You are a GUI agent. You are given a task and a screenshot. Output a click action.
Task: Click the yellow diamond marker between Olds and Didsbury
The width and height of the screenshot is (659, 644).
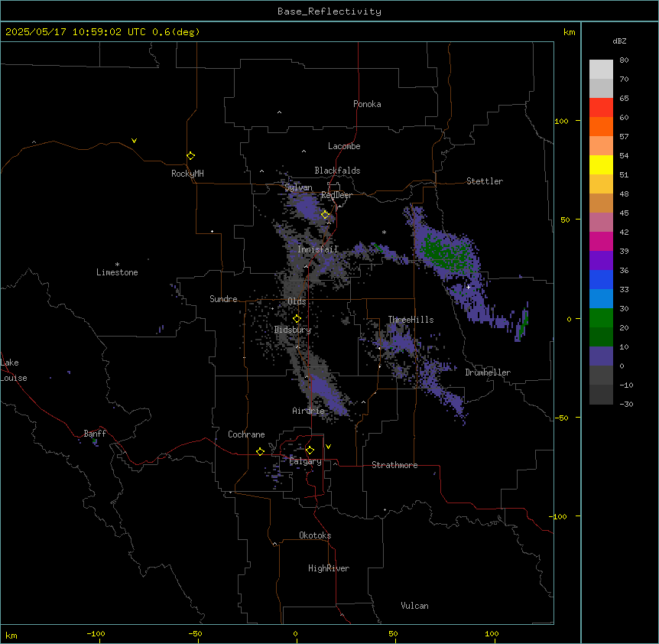pos(297,319)
